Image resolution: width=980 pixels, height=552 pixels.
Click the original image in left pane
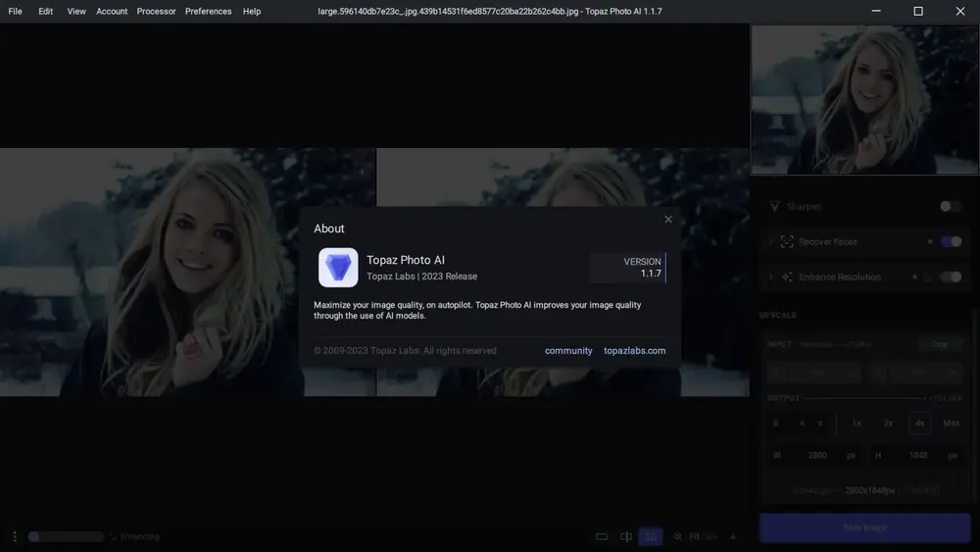(187, 272)
